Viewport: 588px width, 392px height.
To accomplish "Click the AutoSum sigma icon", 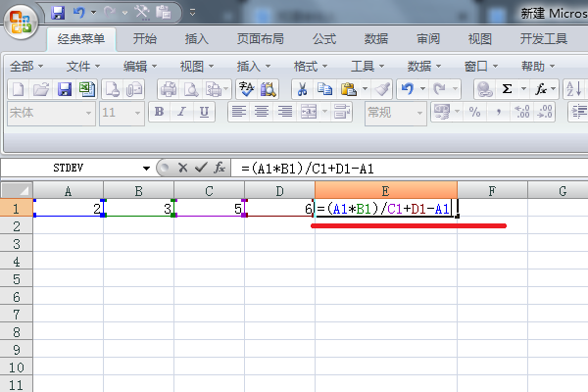I will [507, 89].
